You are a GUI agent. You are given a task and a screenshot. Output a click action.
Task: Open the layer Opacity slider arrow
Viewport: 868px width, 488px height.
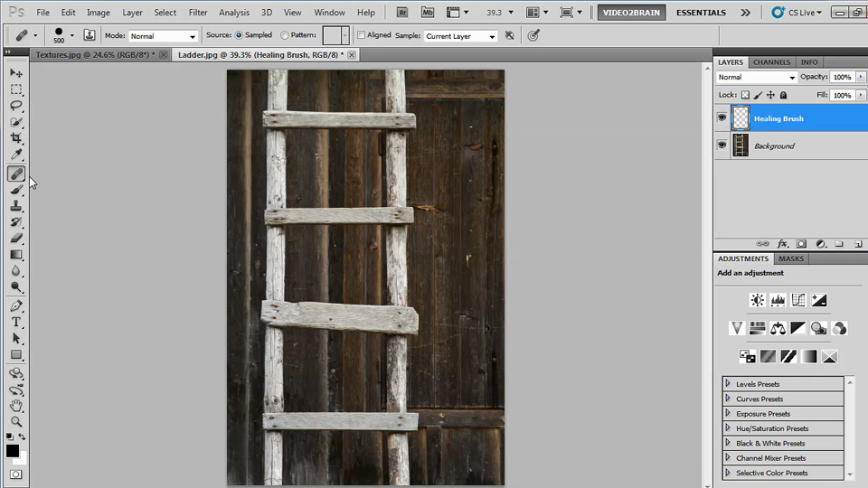pyautogui.click(x=861, y=77)
